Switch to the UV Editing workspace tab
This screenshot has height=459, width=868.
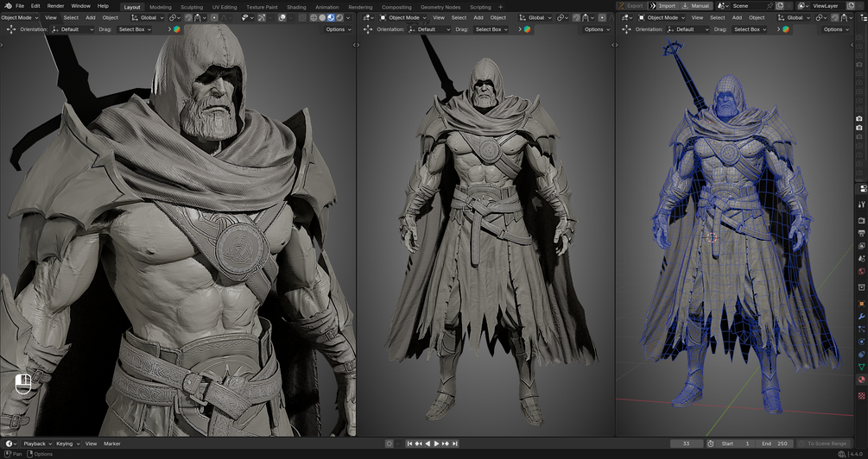(225, 7)
